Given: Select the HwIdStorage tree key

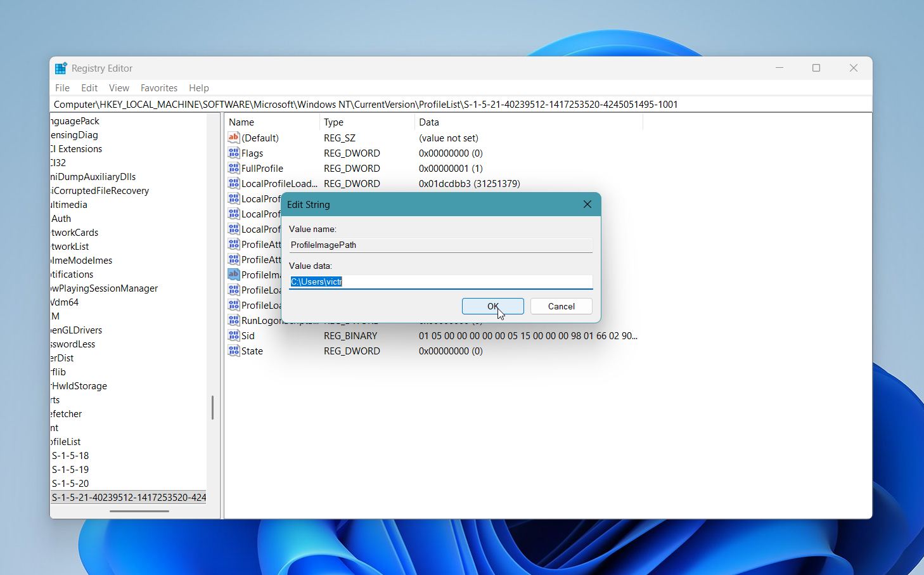Looking at the screenshot, I should tap(79, 386).
